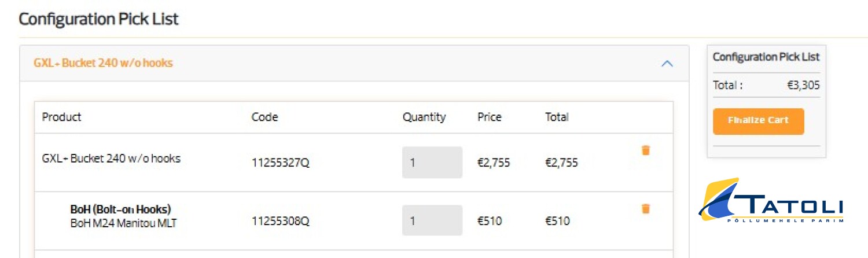
Task: Click the GXL+ Bucket product name in table row
Action: 111,158
